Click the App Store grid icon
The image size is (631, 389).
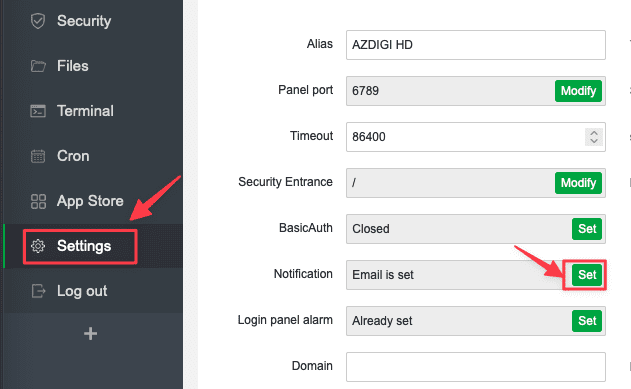coord(38,201)
